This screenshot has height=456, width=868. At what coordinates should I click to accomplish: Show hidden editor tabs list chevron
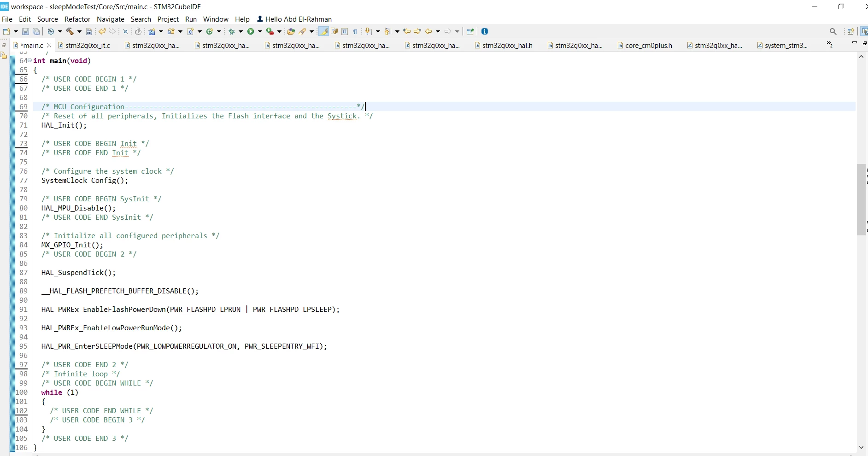[830, 45]
